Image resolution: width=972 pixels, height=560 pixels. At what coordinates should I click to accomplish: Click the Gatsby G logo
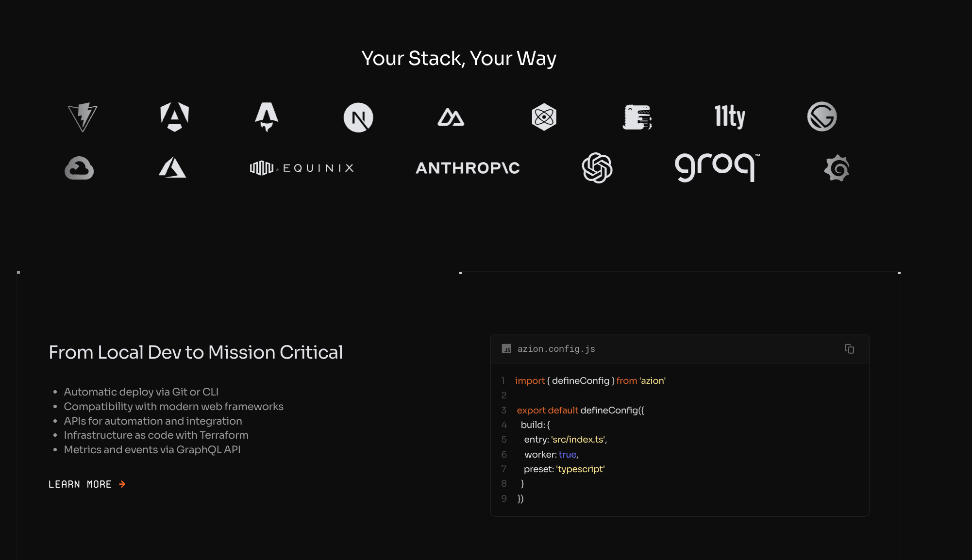point(821,117)
